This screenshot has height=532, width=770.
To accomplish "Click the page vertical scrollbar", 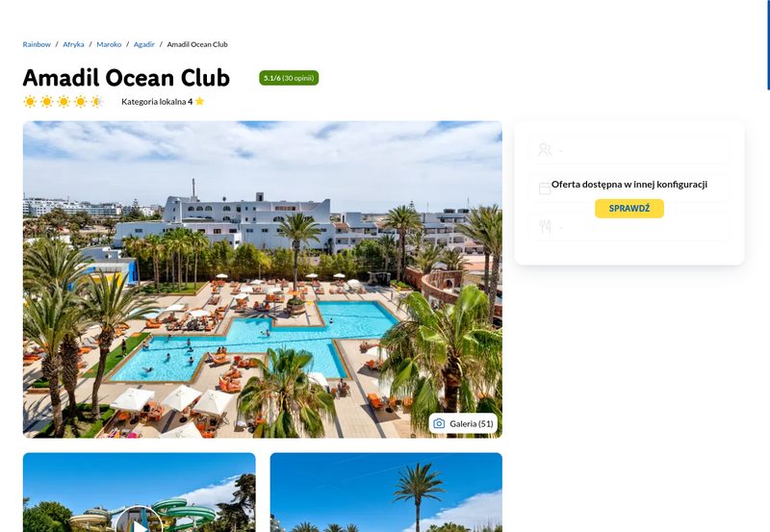I will (x=768, y=45).
